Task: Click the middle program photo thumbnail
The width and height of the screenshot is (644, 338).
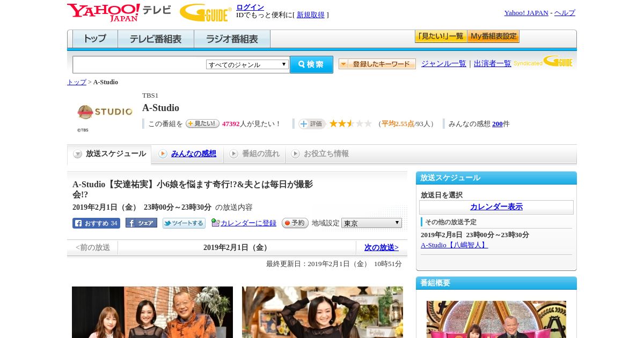Action: point(323,312)
